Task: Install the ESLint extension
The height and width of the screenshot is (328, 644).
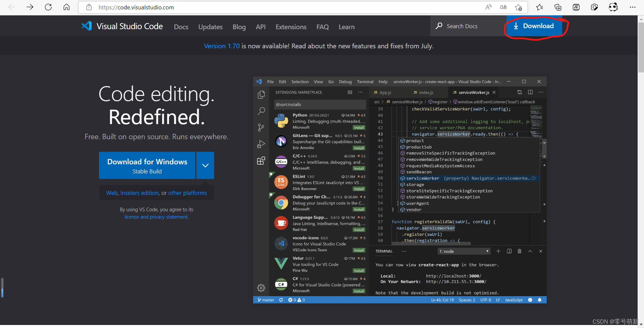Action: [359, 189]
